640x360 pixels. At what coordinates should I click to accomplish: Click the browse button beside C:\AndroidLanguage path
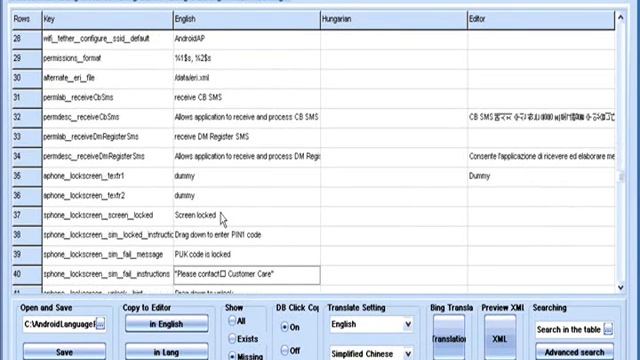tap(100, 324)
